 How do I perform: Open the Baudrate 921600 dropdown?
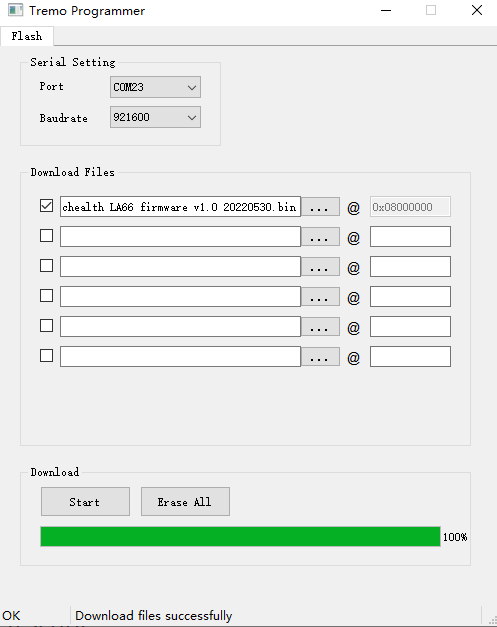(155, 117)
